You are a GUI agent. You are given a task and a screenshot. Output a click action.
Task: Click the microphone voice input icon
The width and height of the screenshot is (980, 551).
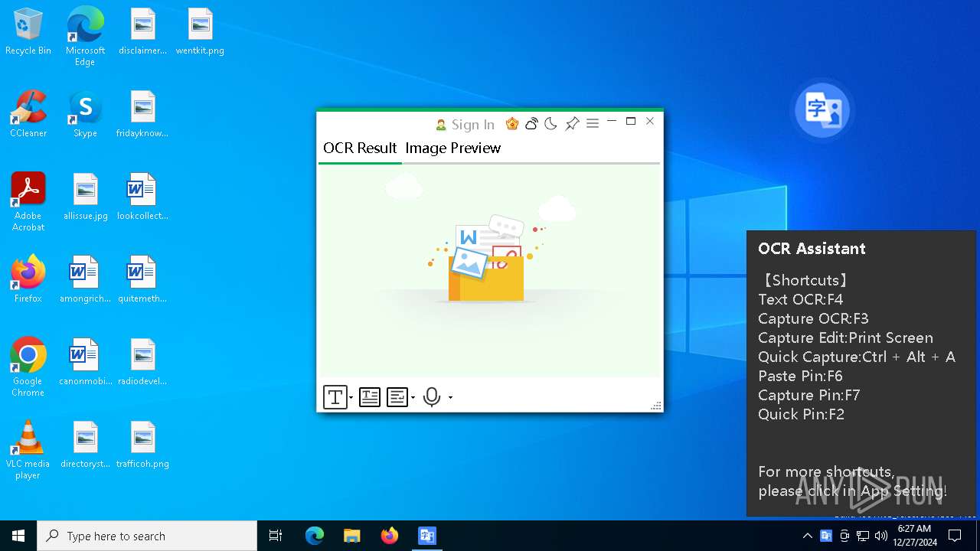tap(432, 397)
